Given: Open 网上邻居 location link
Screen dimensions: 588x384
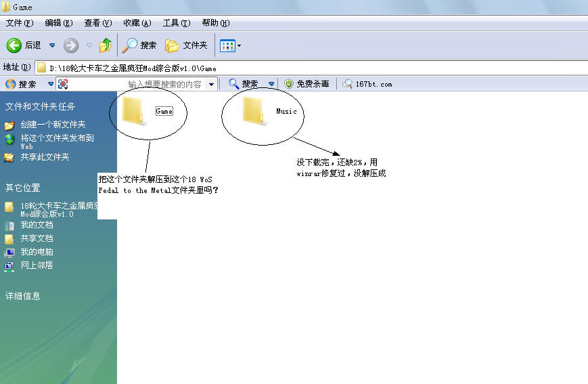Looking at the screenshot, I should [37, 265].
